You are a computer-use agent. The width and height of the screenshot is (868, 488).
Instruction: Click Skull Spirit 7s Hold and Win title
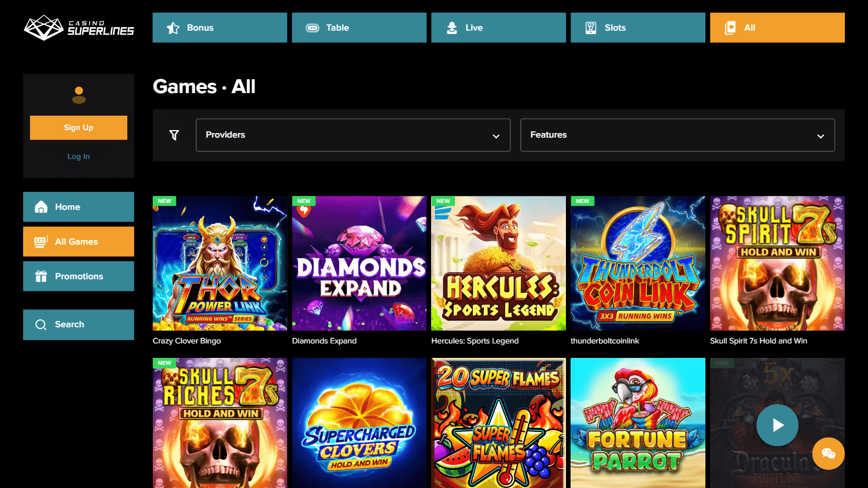pos(759,341)
